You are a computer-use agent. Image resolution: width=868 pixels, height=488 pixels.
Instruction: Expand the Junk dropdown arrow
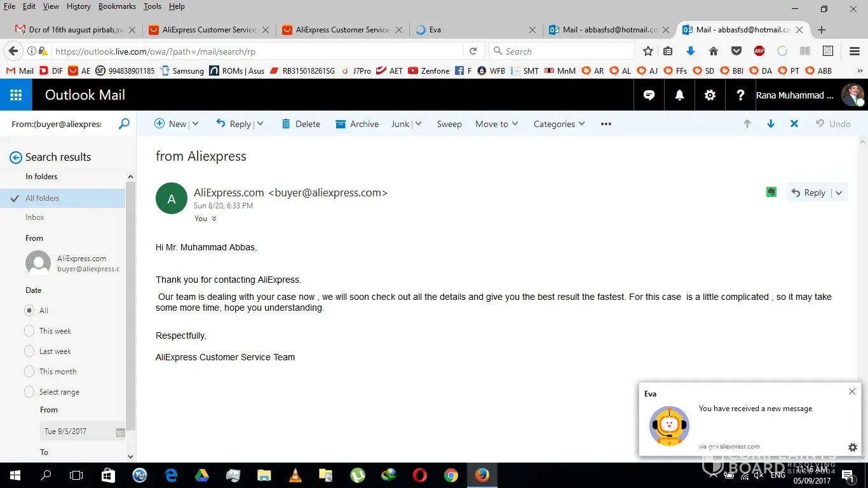point(418,124)
